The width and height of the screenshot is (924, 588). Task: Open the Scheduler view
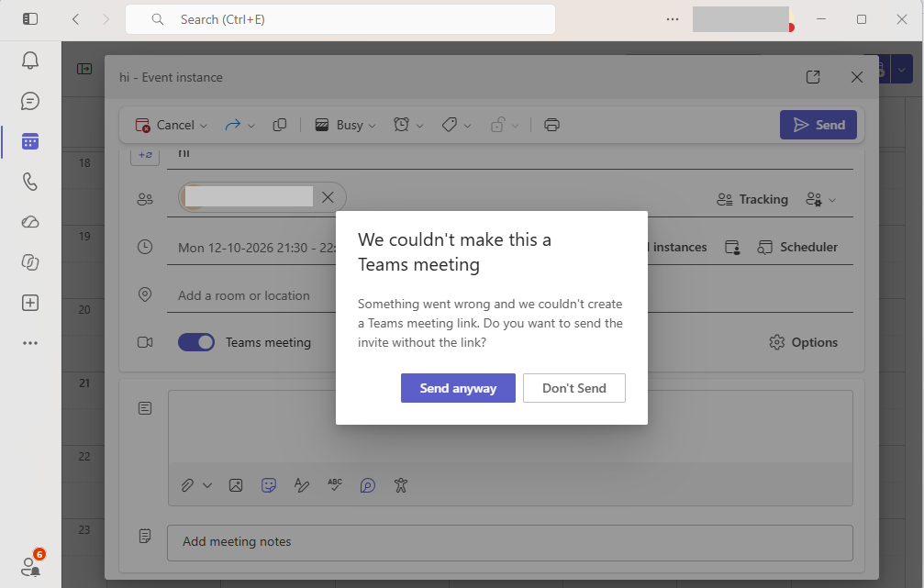coord(797,248)
